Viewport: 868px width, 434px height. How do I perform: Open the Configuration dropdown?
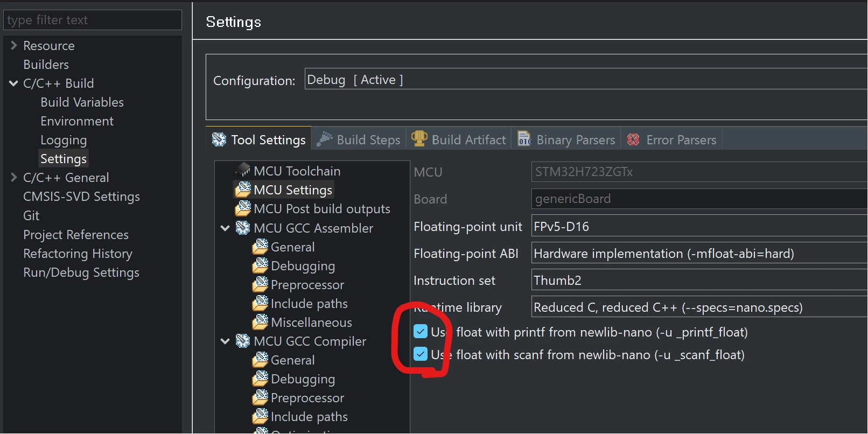586,79
